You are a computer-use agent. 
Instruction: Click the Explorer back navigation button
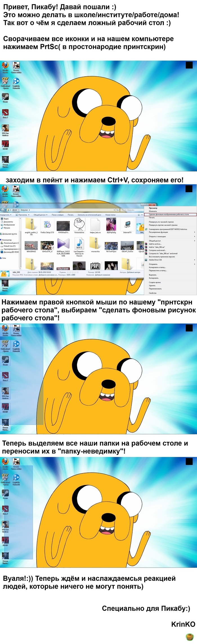[x=3, y=210]
